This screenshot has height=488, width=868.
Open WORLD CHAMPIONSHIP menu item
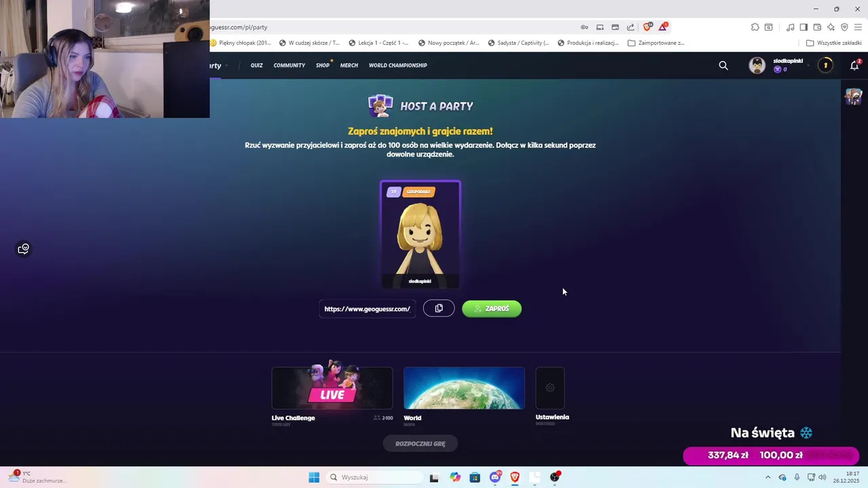click(x=398, y=65)
